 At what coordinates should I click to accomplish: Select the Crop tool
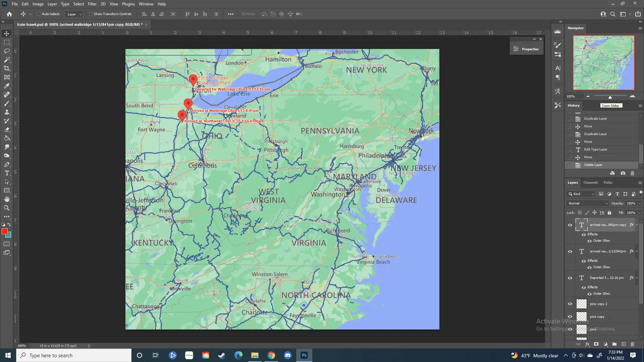[7, 68]
